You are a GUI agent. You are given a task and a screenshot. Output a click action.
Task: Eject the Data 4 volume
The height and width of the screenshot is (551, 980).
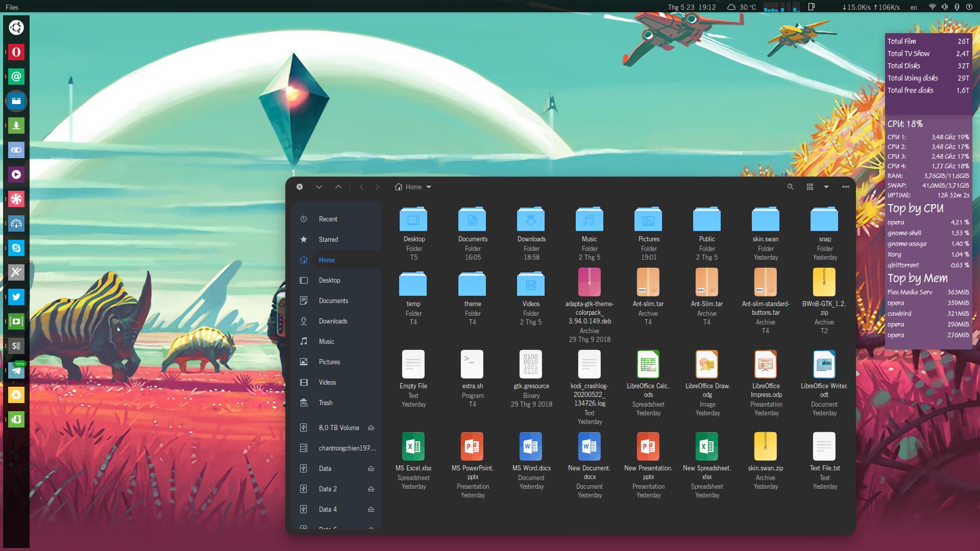[371, 509]
